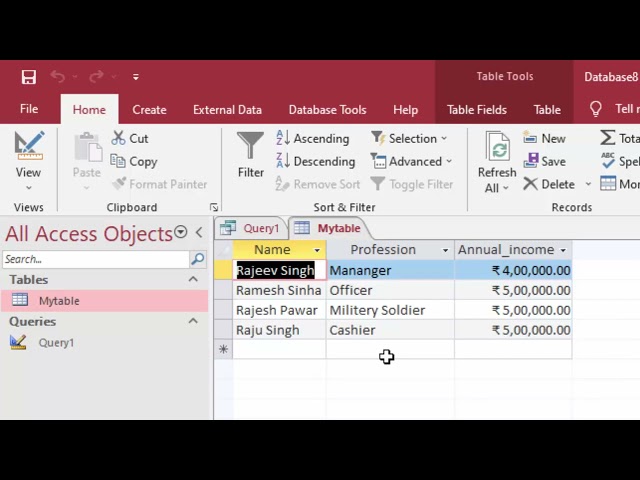Click the Rajesh Pawar cell

(279, 310)
